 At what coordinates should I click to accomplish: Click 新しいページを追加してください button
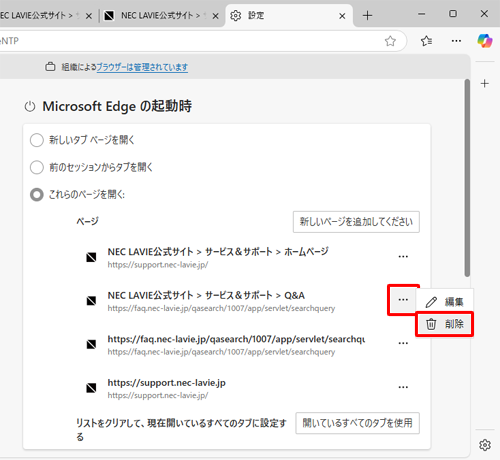click(356, 222)
